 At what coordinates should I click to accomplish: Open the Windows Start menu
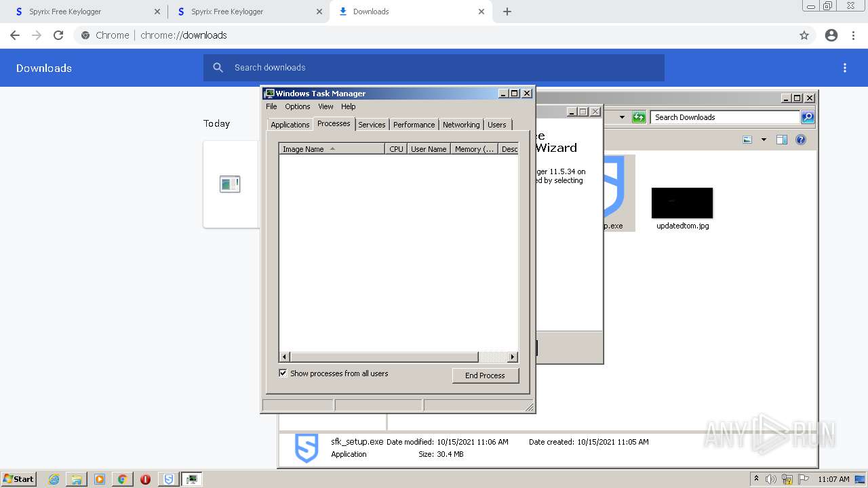pyautogui.click(x=19, y=479)
